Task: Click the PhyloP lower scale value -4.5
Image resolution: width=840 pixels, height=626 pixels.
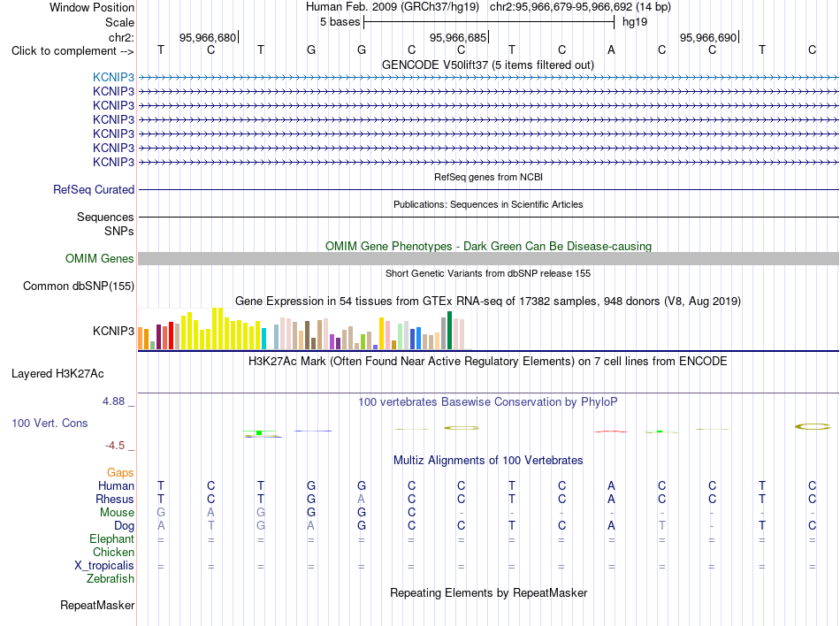Action: (x=115, y=445)
